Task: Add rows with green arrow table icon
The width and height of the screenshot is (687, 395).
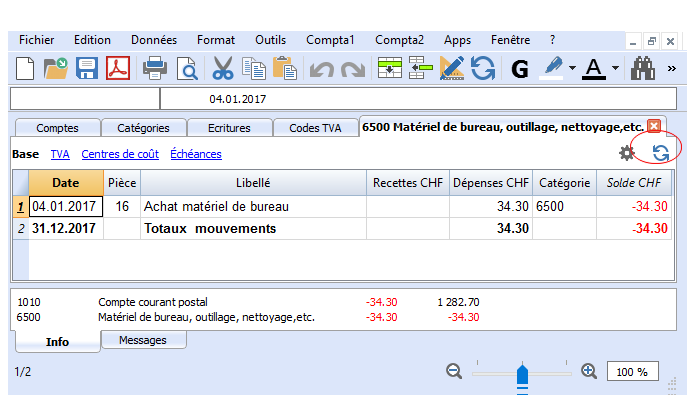Action: [x=390, y=68]
